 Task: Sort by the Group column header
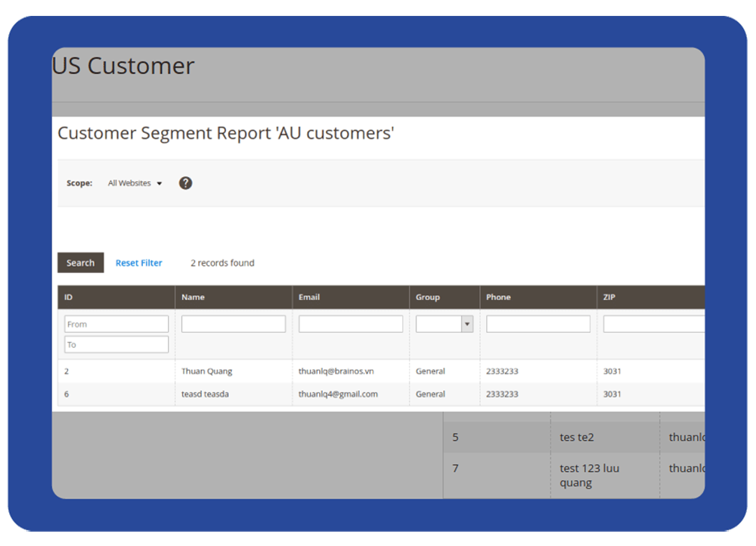pyautogui.click(x=427, y=297)
